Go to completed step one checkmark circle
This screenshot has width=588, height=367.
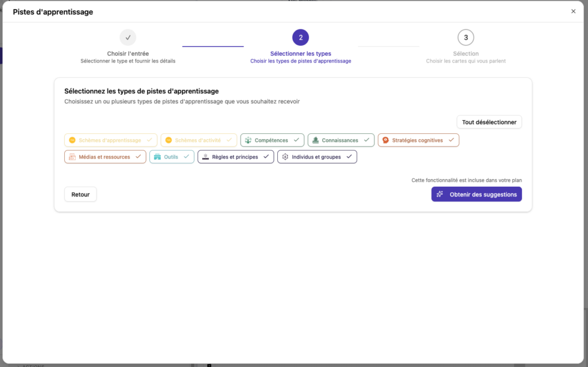(128, 37)
